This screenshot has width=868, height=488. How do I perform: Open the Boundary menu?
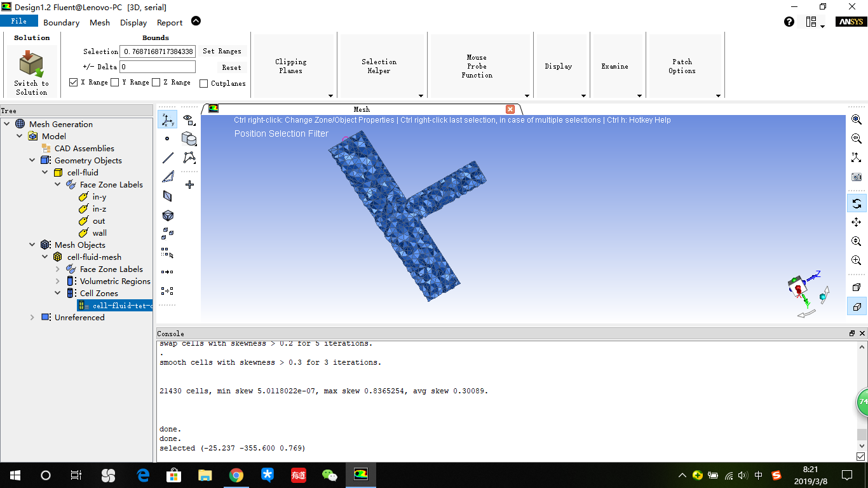pyautogui.click(x=61, y=22)
